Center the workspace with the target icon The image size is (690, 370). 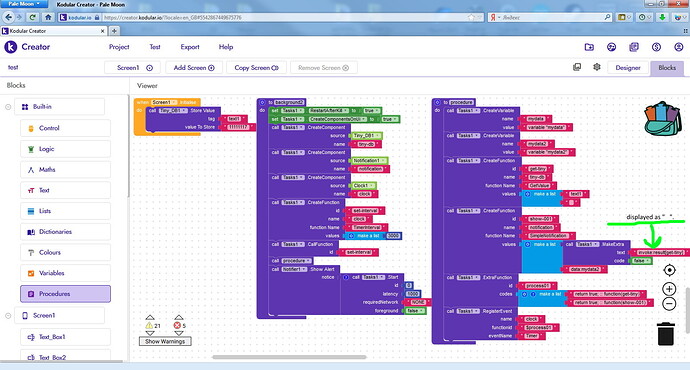tap(669, 270)
